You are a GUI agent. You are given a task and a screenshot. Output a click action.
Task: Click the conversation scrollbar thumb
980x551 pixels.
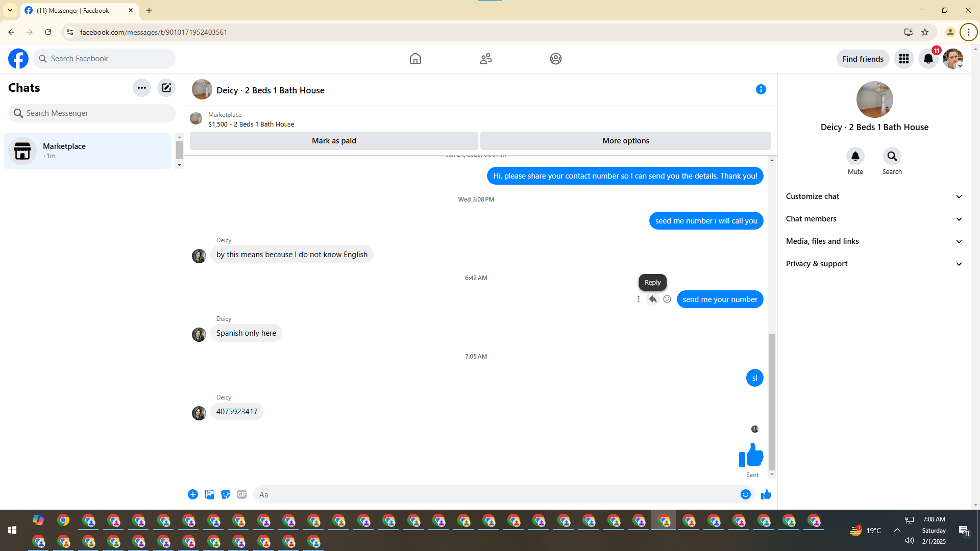pyautogui.click(x=772, y=401)
